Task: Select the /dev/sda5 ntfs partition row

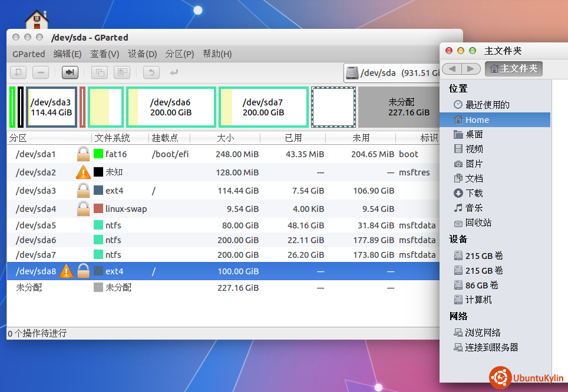Action: (x=35, y=225)
